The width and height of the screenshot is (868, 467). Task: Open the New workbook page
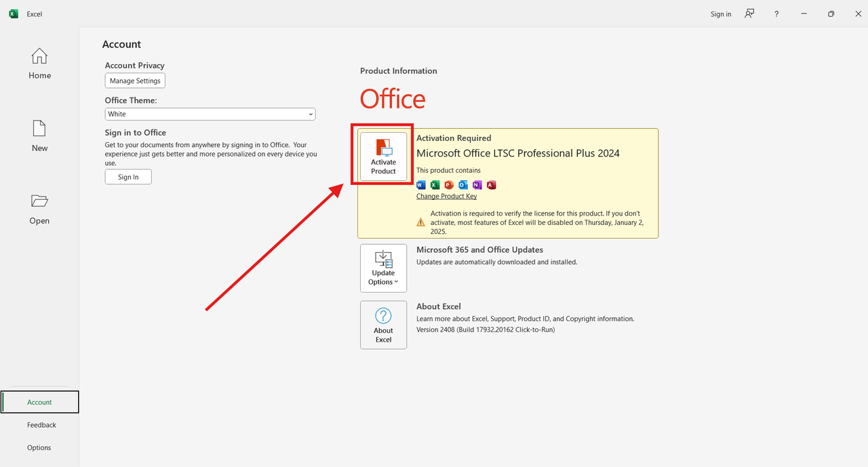39,136
